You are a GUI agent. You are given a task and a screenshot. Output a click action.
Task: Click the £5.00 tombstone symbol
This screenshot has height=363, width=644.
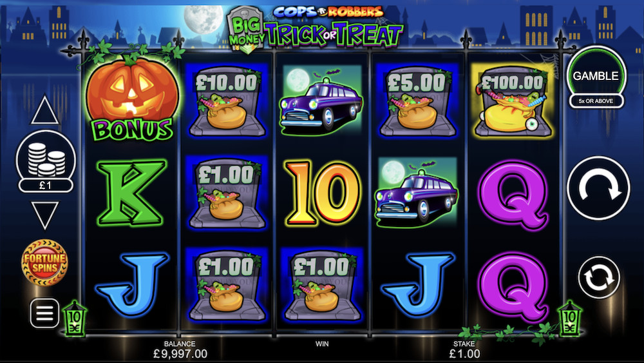pos(417,101)
